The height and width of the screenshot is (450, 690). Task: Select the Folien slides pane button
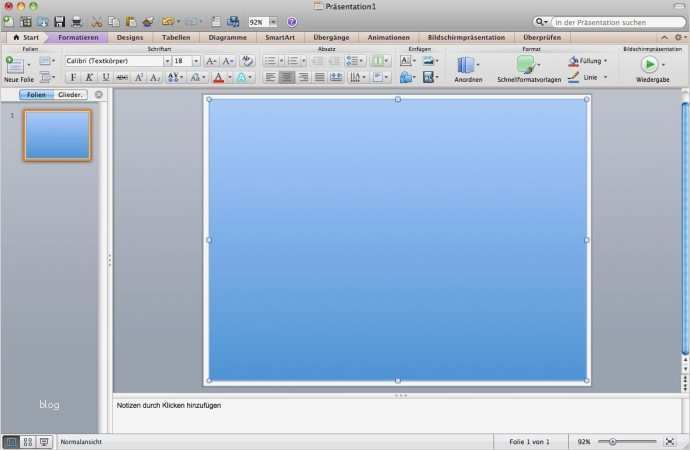point(36,95)
